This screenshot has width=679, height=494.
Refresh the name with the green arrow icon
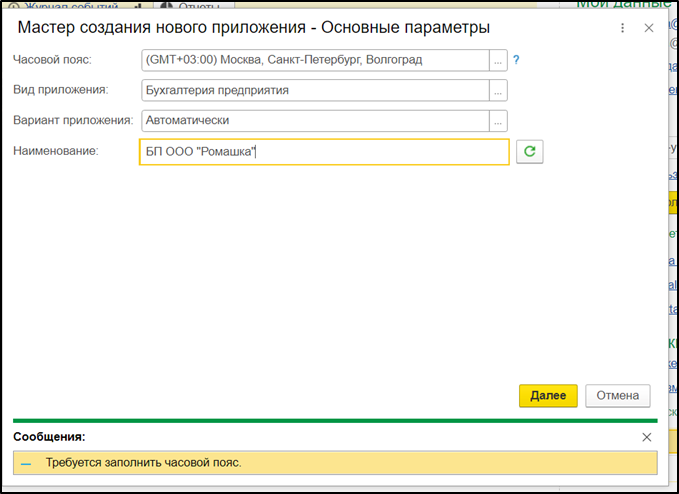click(x=530, y=152)
